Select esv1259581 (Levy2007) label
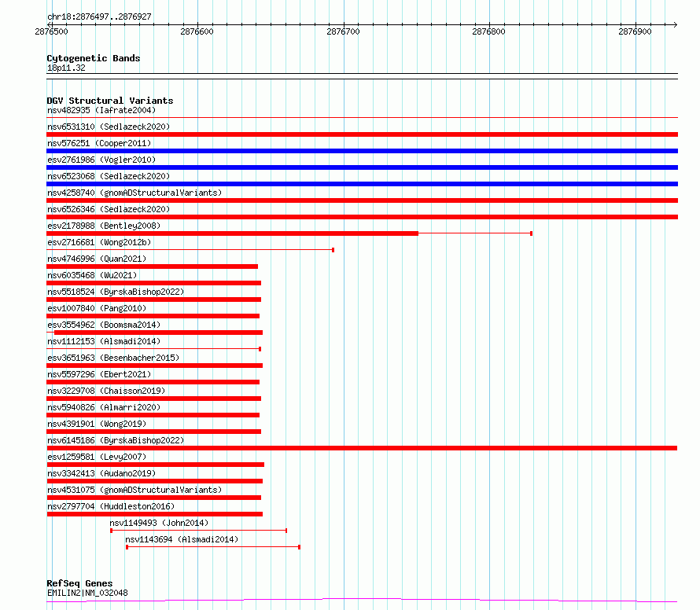Screen dimensions: 700x610 pos(97,457)
